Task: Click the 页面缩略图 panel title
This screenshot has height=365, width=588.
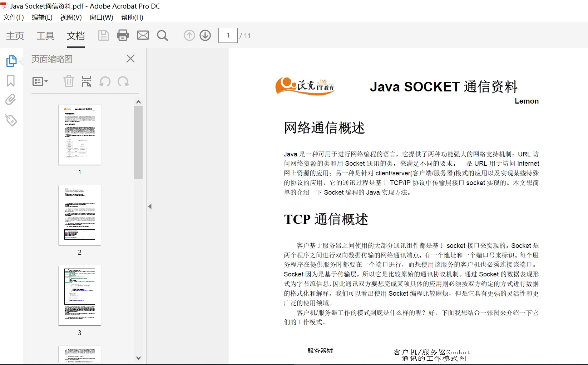Action: pyautogui.click(x=52, y=59)
